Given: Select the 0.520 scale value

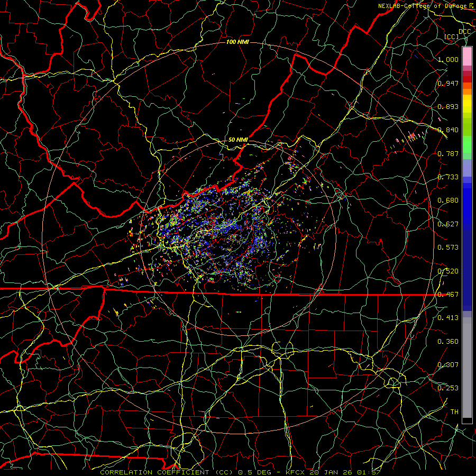Looking at the screenshot, I should (448, 271).
